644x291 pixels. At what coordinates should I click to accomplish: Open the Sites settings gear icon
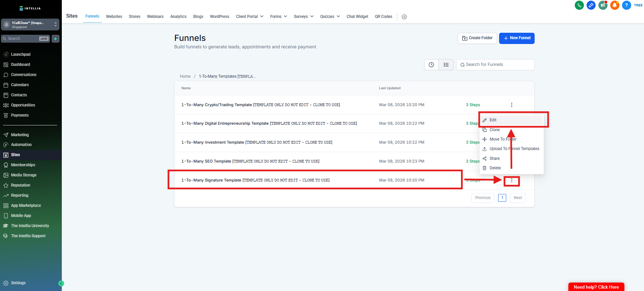[x=404, y=17]
